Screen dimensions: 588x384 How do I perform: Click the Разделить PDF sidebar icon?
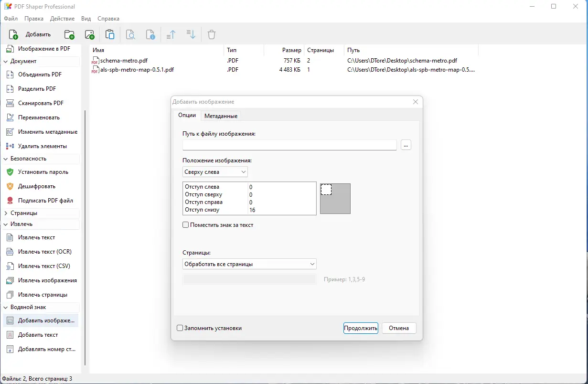10,89
